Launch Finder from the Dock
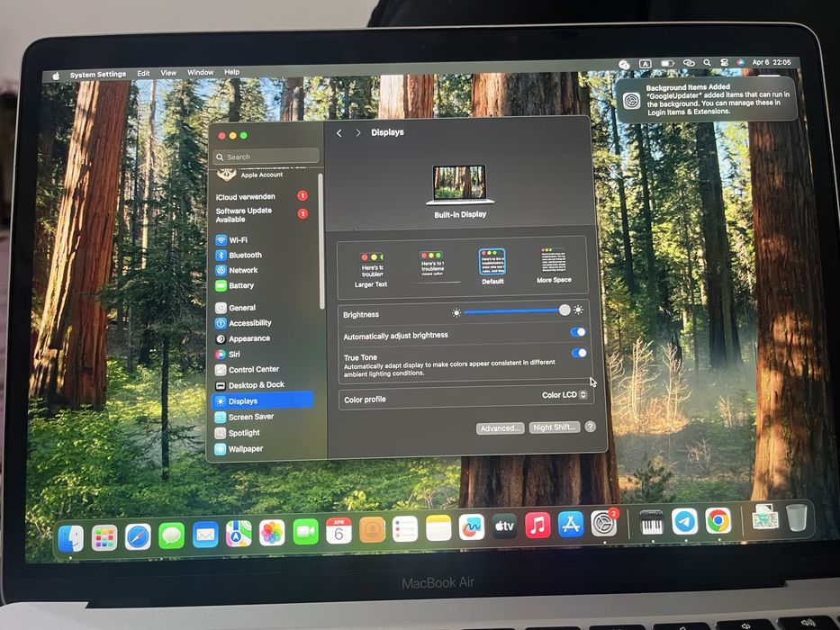This screenshot has width=840, height=630. coord(71,538)
